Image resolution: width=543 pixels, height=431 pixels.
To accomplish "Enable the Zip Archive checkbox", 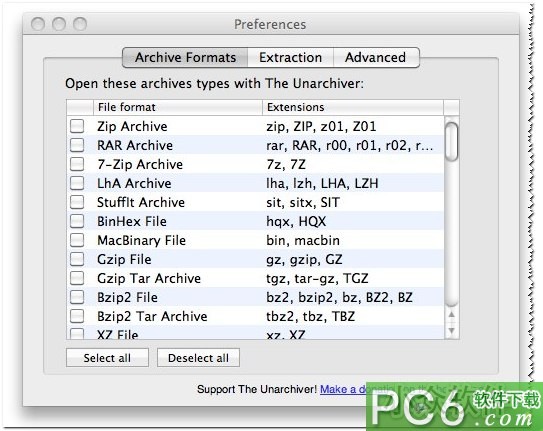I will tap(77, 126).
